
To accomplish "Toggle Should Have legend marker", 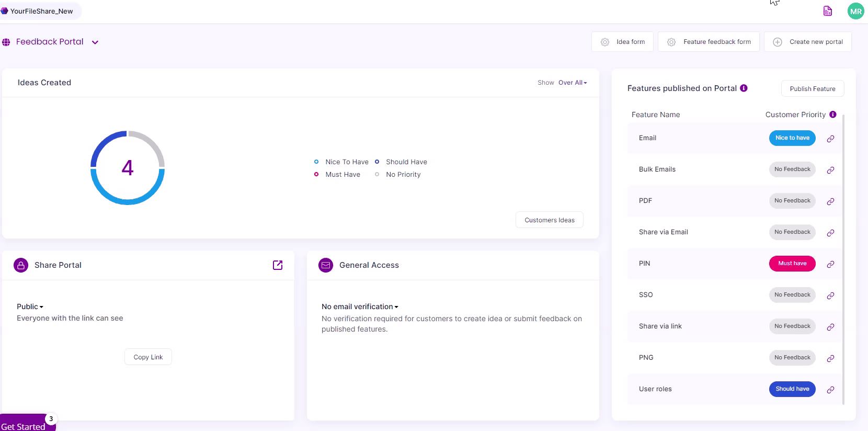I will pyautogui.click(x=377, y=162).
